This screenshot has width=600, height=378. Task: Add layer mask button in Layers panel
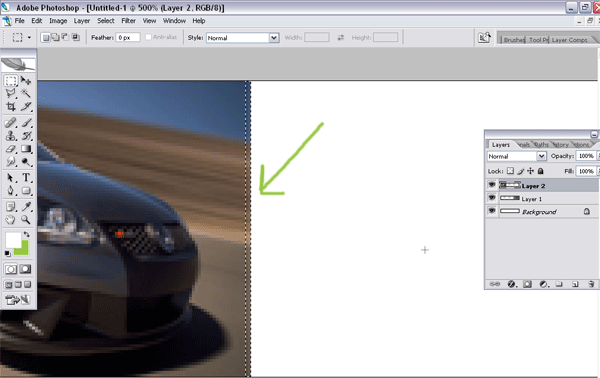point(527,284)
